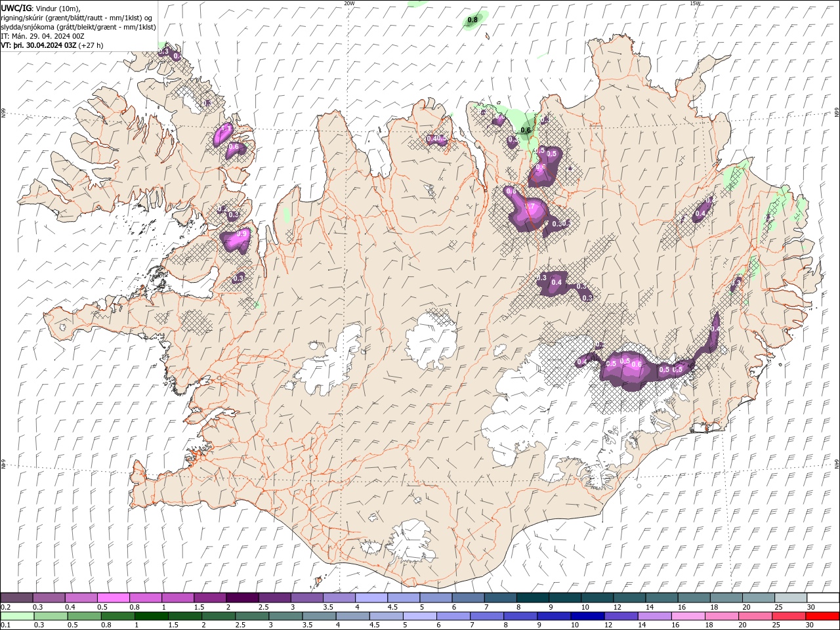The image size is (840, 630).
Task: Click the '0.8' value on green patch offshore north
Action: click(x=472, y=20)
